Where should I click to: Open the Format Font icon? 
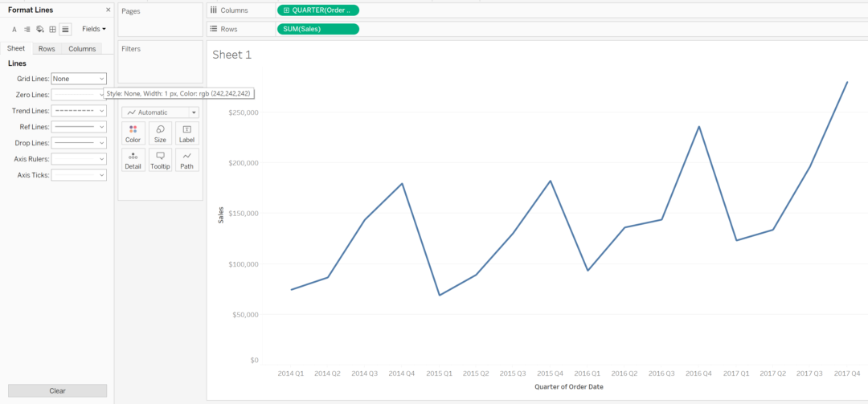(14, 30)
